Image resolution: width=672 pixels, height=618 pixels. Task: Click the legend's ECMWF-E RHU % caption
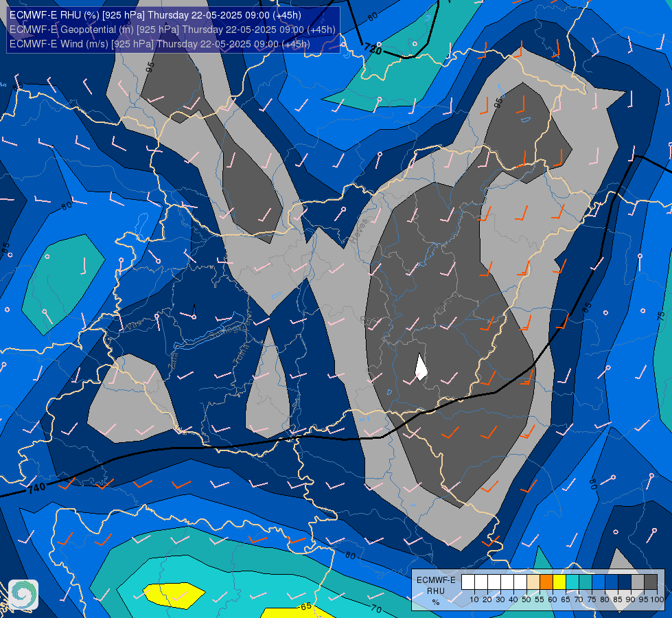pyautogui.click(x=436, y=591)
